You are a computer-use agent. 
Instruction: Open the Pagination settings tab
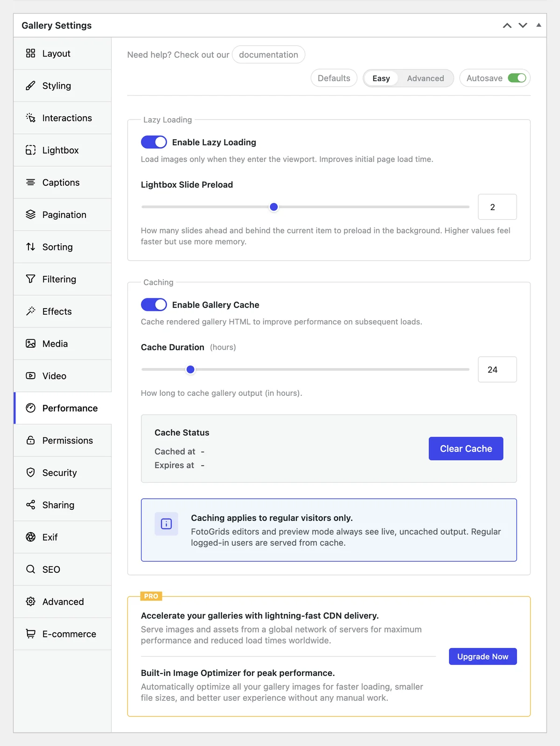pos(63,214)
